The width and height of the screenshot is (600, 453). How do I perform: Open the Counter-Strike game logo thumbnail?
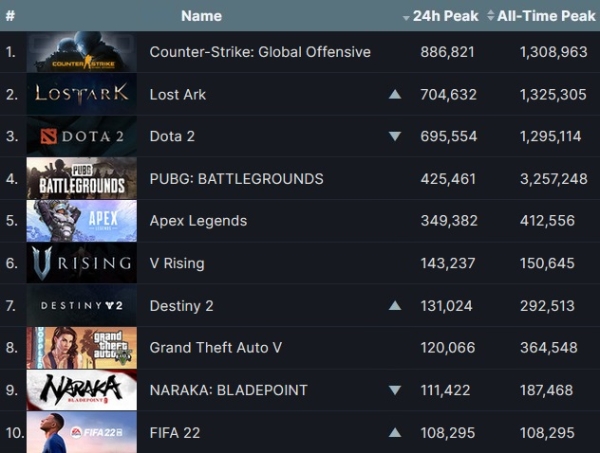click(81, 52)
